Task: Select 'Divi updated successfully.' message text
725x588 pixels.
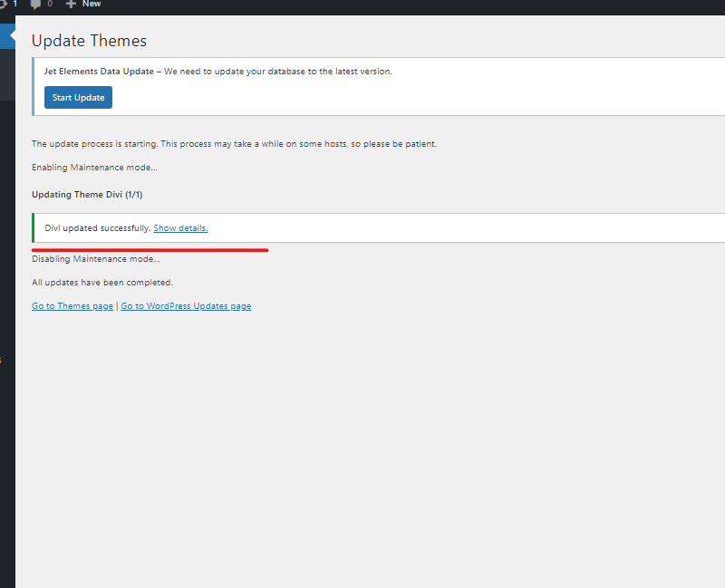Action: tap(98, 228)
